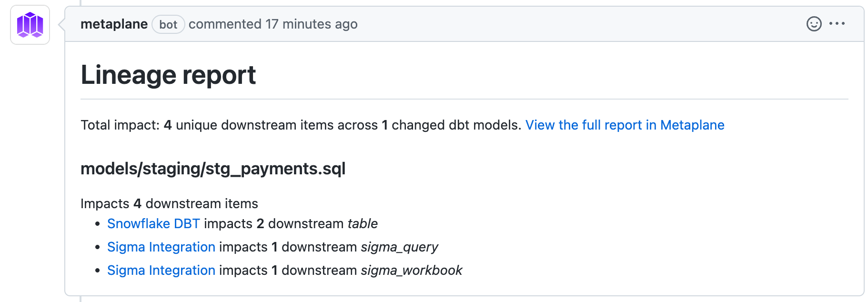Click the italic 'sigma_workbook' text
Screen dimensions: 868x302
(x=411, y=270)
